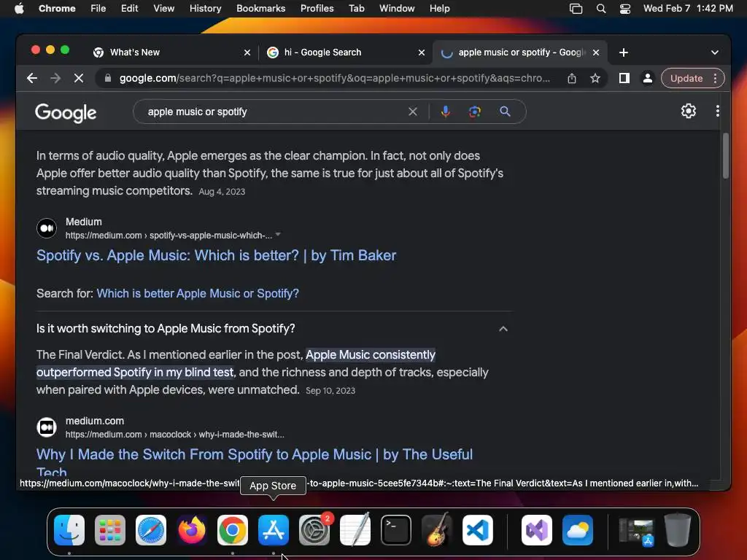Open Spotify vs. Apple Music: Which is better link
Image resolution: width=747 pixels, height=560 pixels.
(216, 255)
